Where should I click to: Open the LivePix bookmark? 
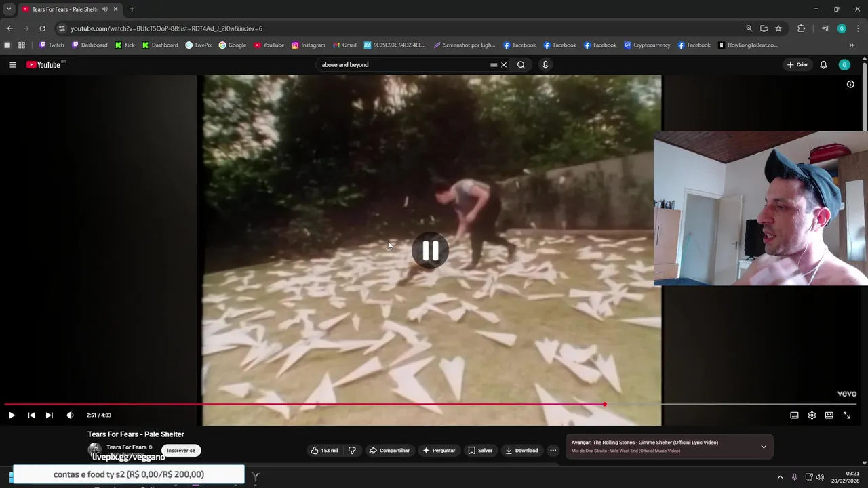tap(198, 45)
